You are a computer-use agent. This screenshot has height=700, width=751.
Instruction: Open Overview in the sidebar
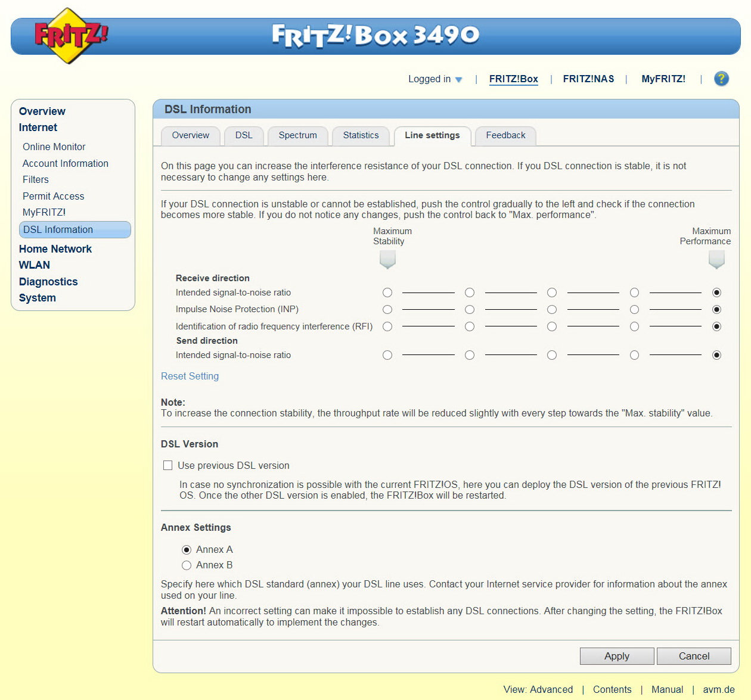pyautogui.click(x=42, y=111)
